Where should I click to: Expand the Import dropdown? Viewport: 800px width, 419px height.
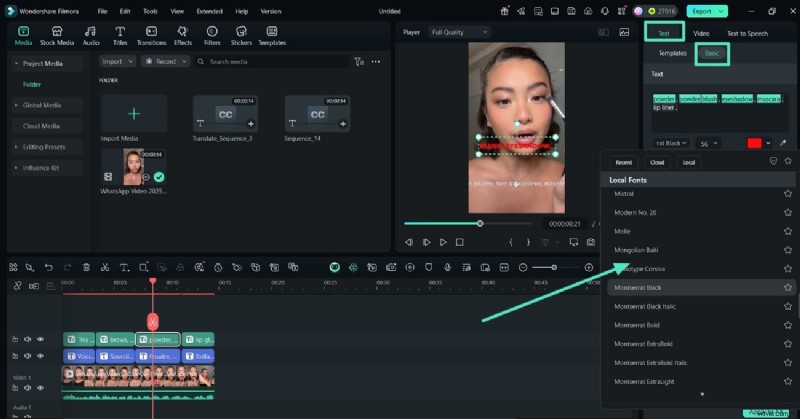(x=118, y=61)
